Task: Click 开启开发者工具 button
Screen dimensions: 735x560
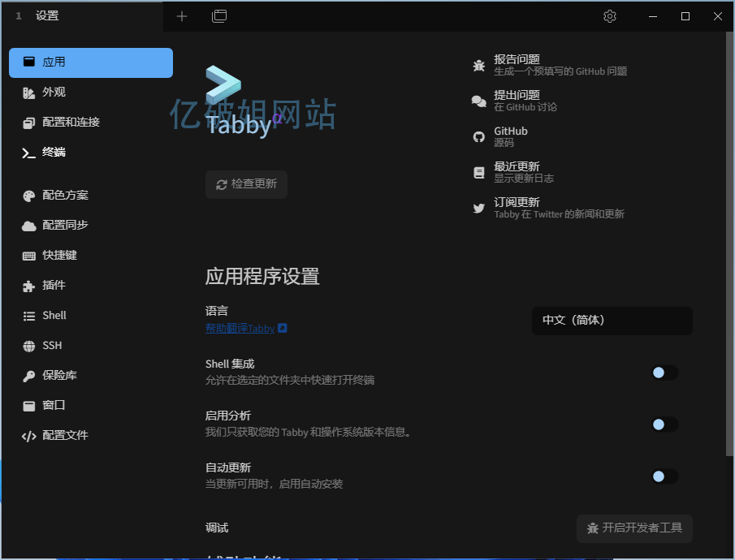Action: point(634,528)
